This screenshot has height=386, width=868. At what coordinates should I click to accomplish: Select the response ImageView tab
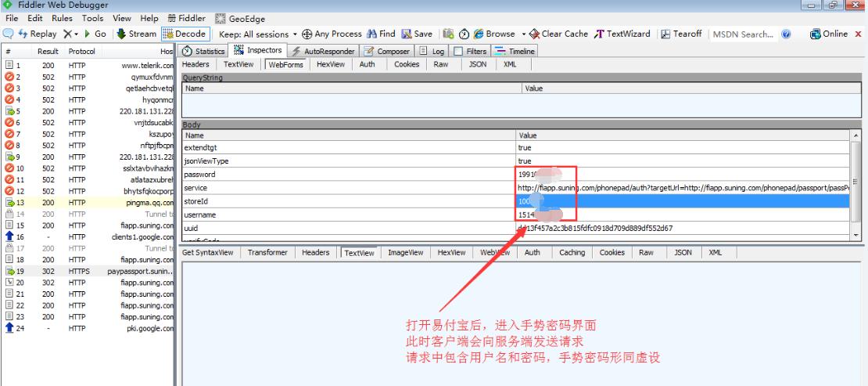pos(405,252)
